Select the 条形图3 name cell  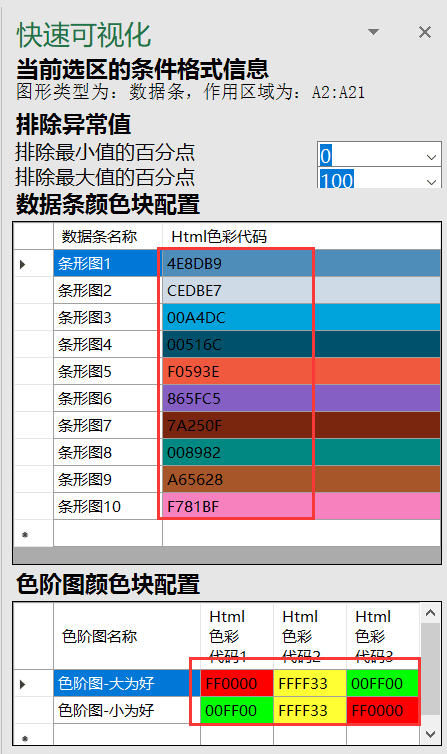tap(108, 317)
